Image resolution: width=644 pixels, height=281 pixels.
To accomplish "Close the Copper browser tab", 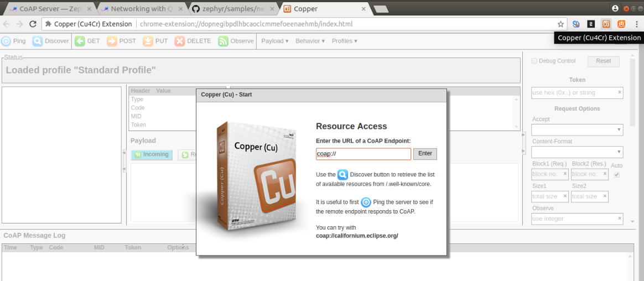I will pyautogui.click(x=363, y=9).
